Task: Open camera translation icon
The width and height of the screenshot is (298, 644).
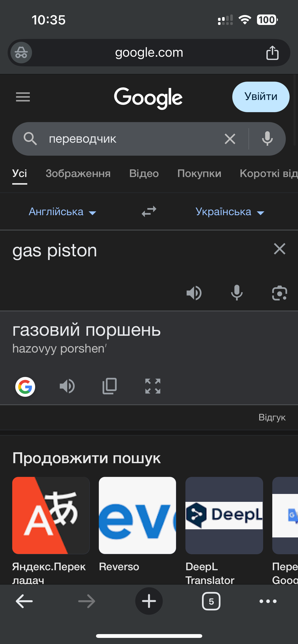Action: pos(279,293)
